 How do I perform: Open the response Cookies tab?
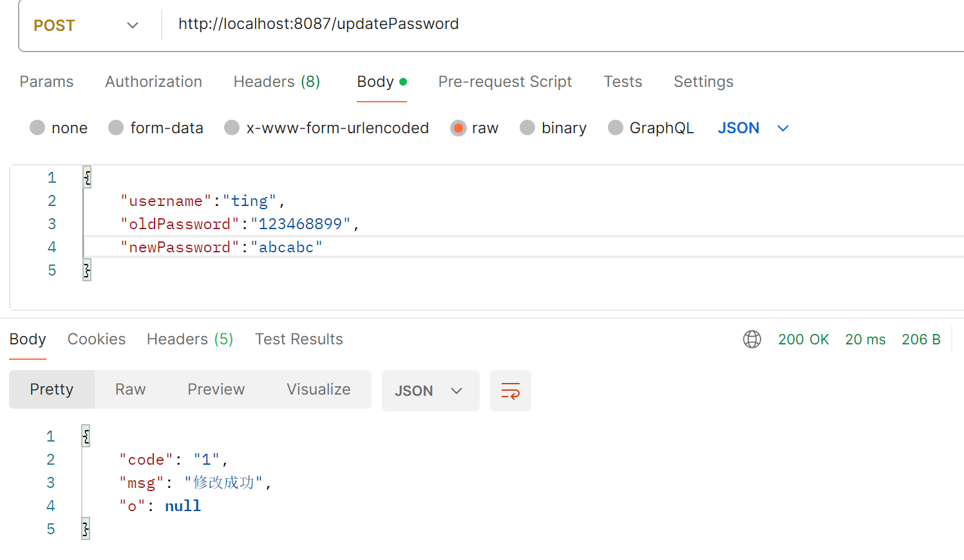tap(97, 339)
